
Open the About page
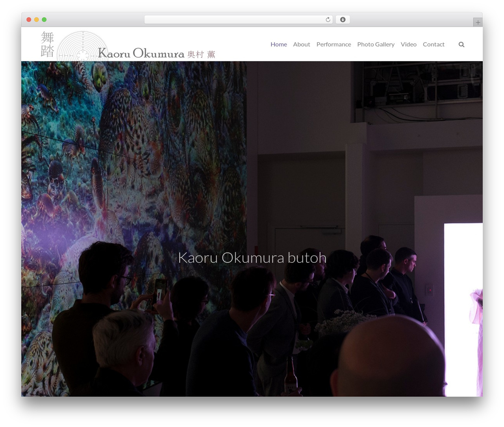click(302, 45)
